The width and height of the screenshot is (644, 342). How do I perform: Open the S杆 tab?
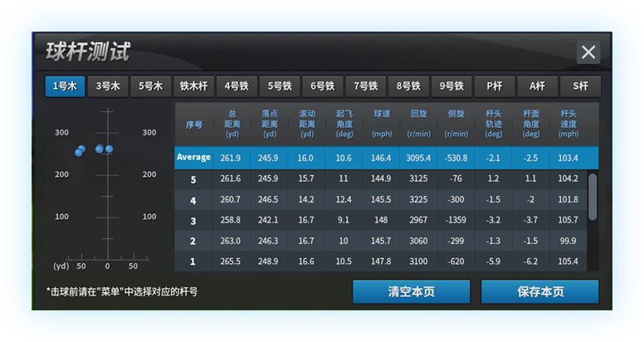pos(581,86)
